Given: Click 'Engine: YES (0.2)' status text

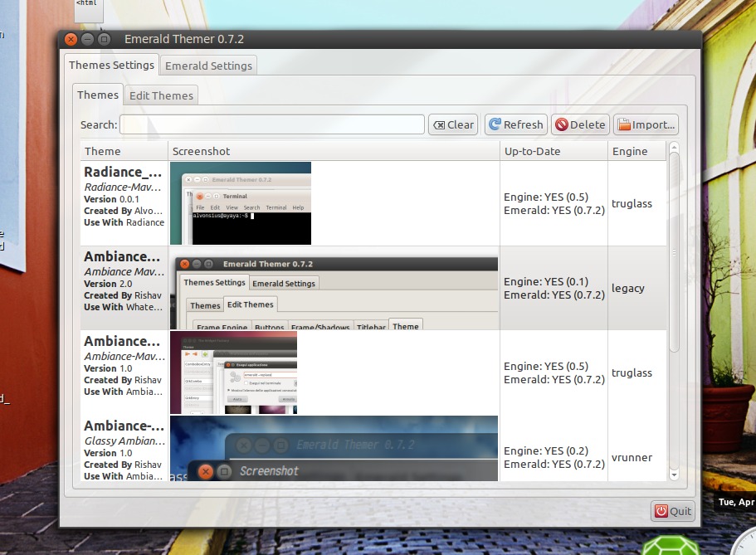Looking at the screenshot, I should click(546, 450).
